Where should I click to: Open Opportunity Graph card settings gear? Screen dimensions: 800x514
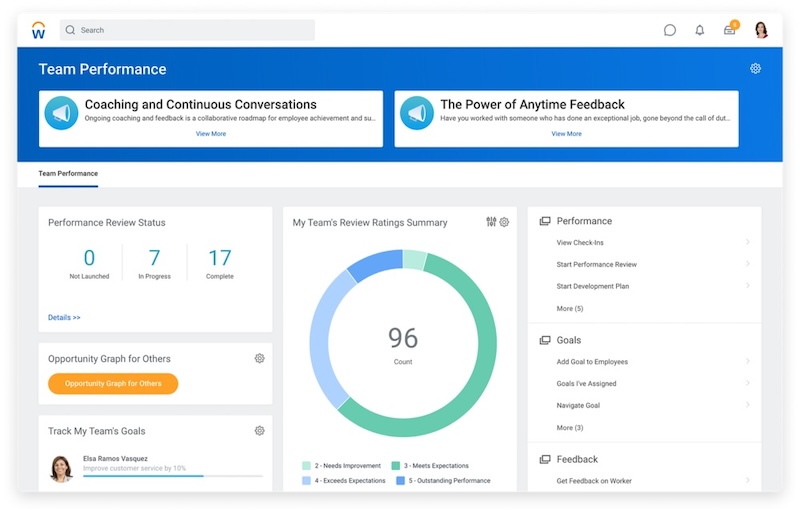259,358
